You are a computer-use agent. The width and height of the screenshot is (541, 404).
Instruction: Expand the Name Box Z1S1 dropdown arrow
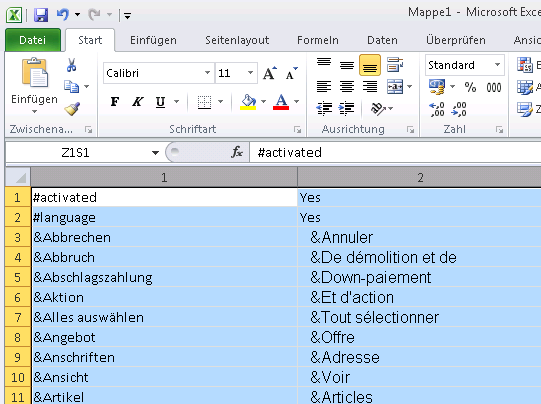(x=155, y=152)
